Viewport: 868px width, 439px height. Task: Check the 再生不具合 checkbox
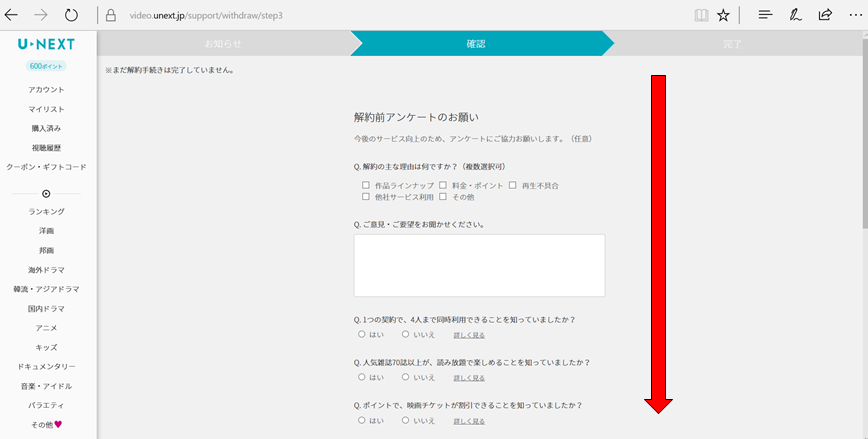click(x=513, y=185)
